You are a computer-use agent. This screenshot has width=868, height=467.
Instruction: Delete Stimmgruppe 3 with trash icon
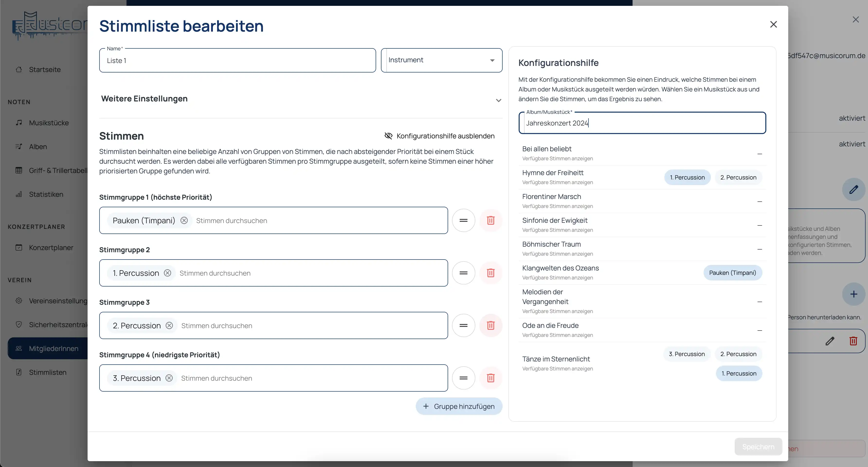(x=491, y=325)
